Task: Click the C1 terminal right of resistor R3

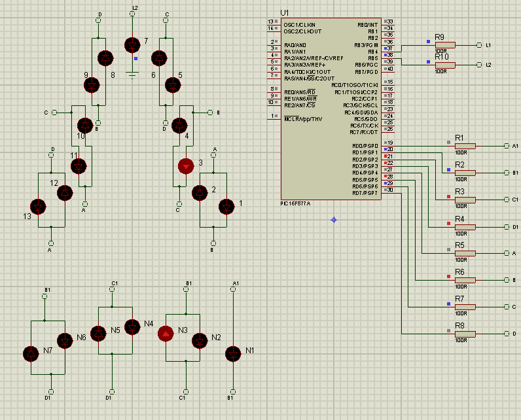Action: [x=507, y=200]
